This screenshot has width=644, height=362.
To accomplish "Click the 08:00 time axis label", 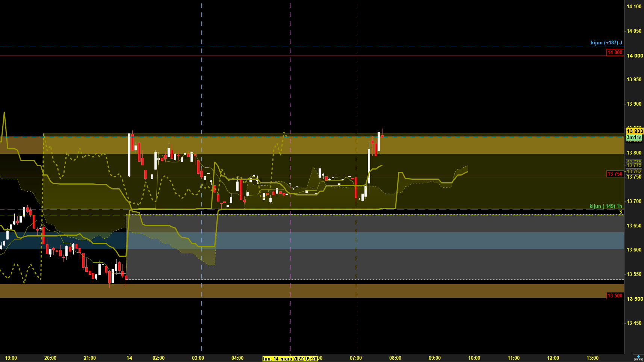I will tap(395, 358).
